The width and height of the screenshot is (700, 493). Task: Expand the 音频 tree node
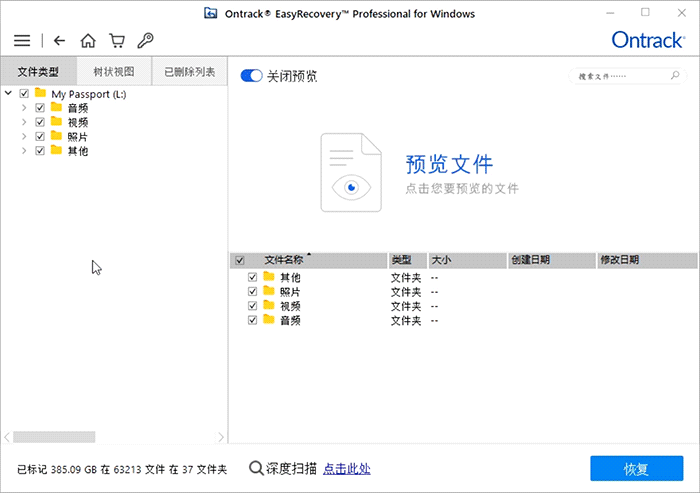24,108
